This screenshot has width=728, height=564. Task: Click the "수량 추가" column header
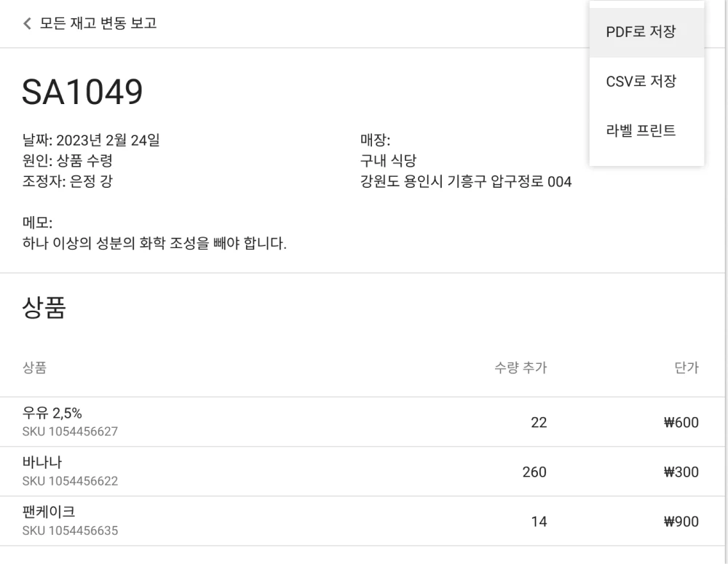click(x=520, y=368)
